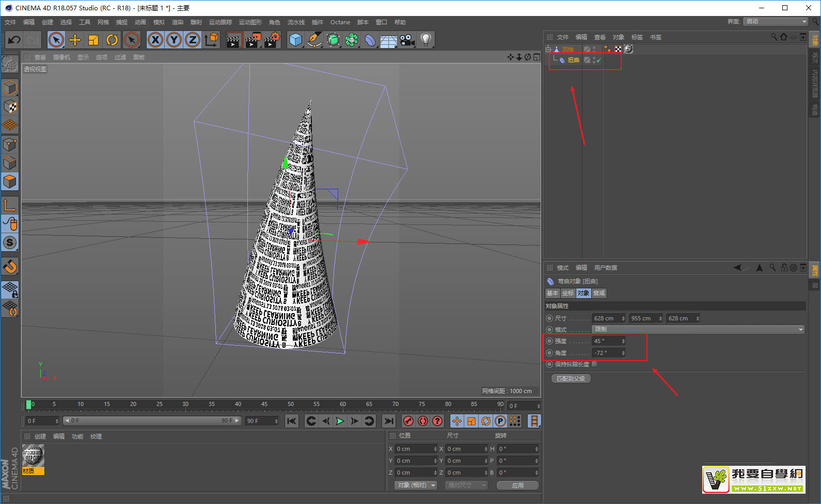Open the viewport 摄像机 menu
821x504 pixels.
[x=61, y=57]
